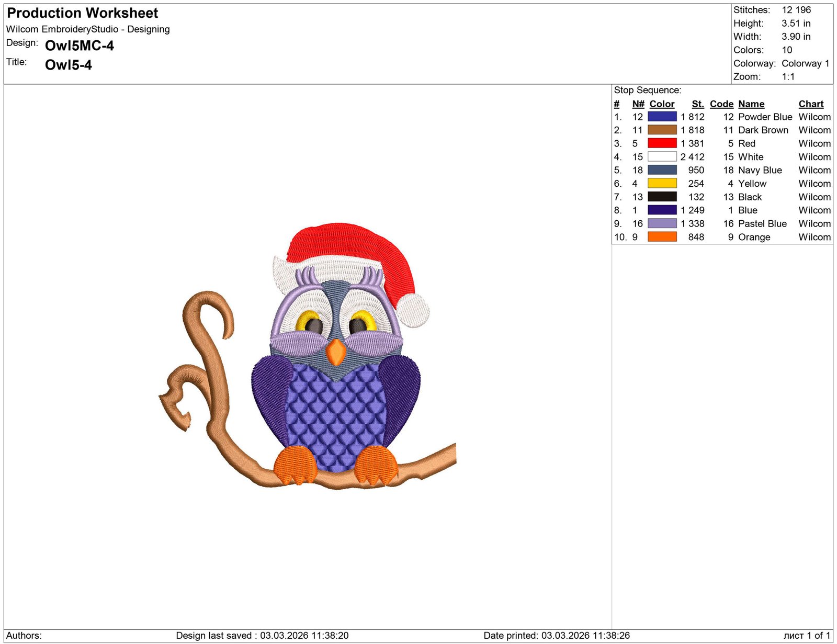Click the Color column header
This screenshot has width=837, height=644.
tap(662, 104)
